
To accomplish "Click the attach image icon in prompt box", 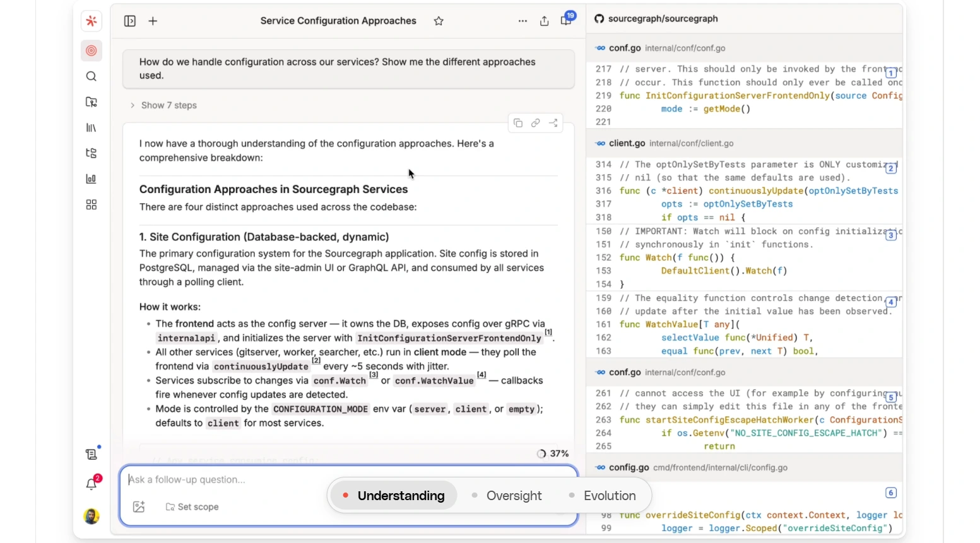I will tap(139, 506).
